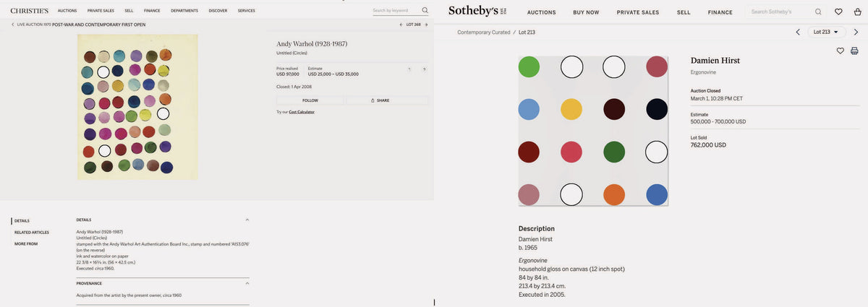This screenshot has height=307, width=868.
Task: Click the yellow spot in Hirst painting
Action: pos(571,109)
